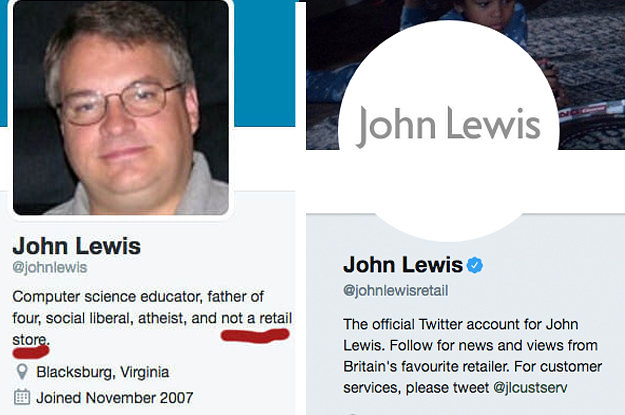Click the underlined 'not a retail' phrase
625x415 pixels.
point(256,318)
